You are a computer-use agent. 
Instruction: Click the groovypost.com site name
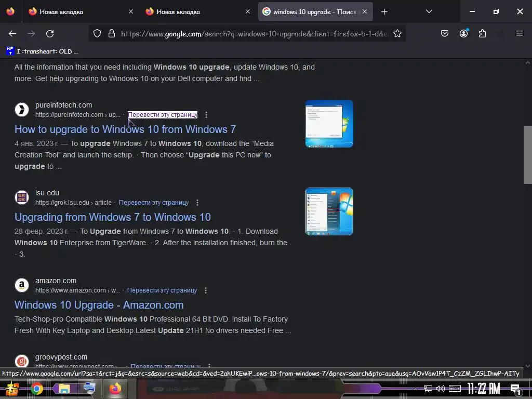pyautogui.click(x=61, y=357)
